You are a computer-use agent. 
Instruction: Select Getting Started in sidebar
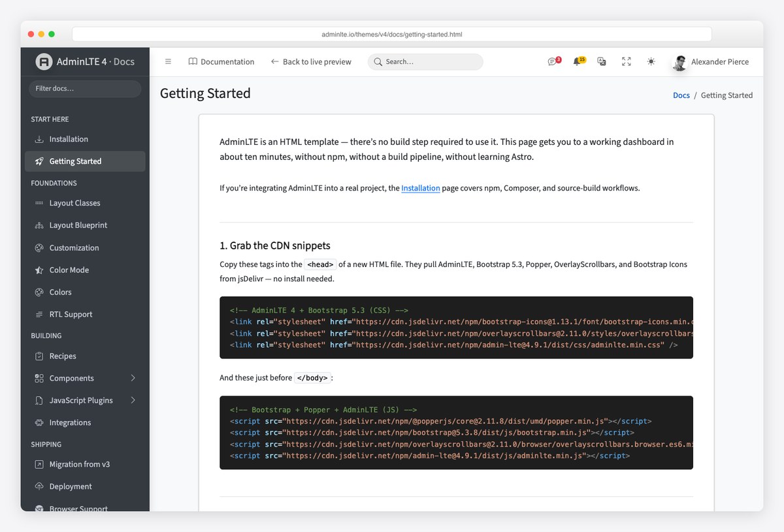85,161
